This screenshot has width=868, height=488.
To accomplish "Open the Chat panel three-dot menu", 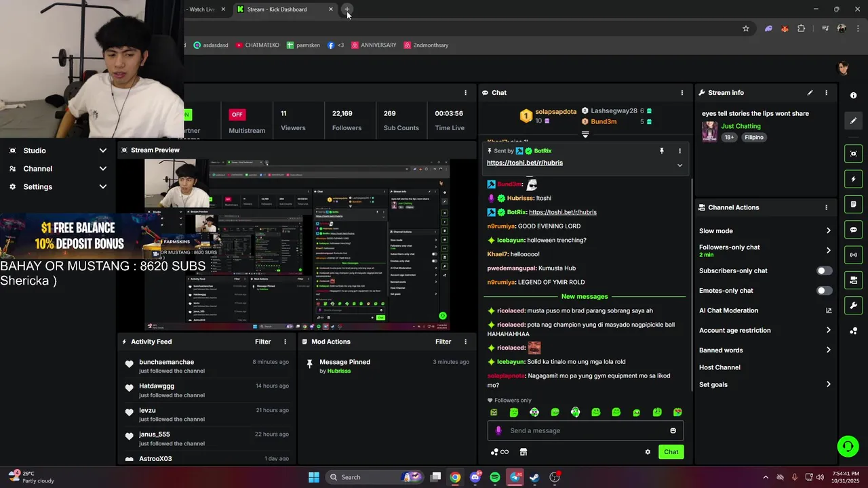I will pos(682,93).
